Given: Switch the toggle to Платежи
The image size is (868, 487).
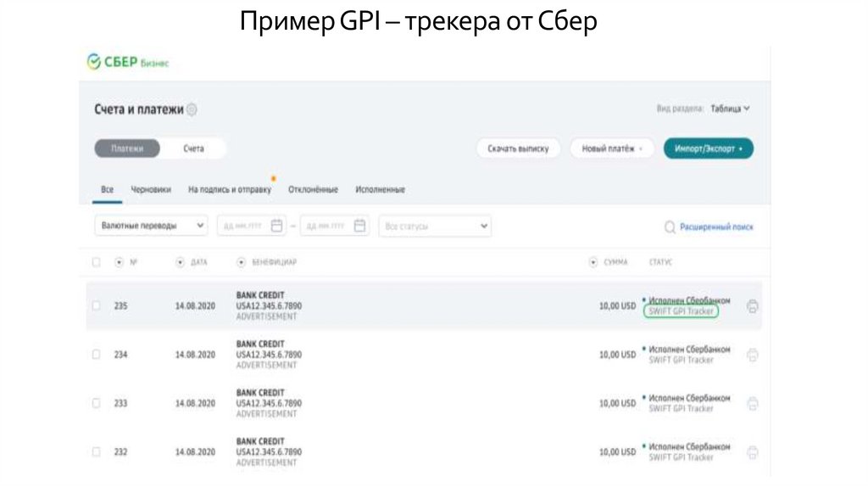Looking at the screenshot, I should coord(127,148).
